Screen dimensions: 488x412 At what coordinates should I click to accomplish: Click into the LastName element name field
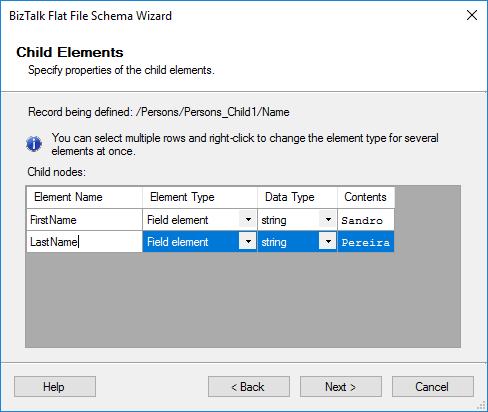(x=84, y=242)
